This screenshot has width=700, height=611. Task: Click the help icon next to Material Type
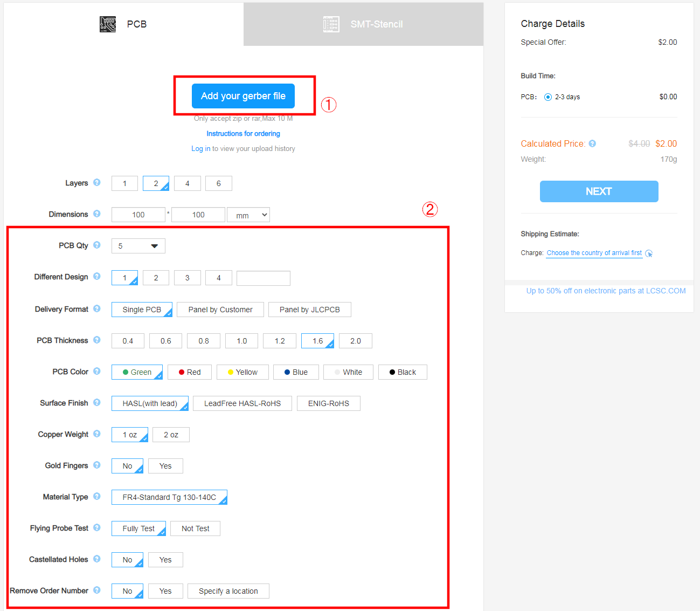(x=97, y=496)
